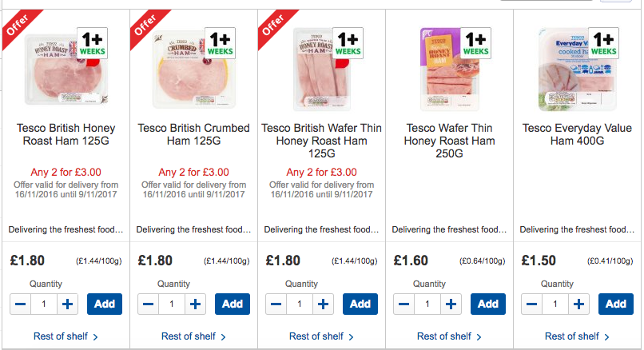Decrease quantity for Everyday Value Ham 400G
This screenshot has height=350, width=644.
[531, 304]
